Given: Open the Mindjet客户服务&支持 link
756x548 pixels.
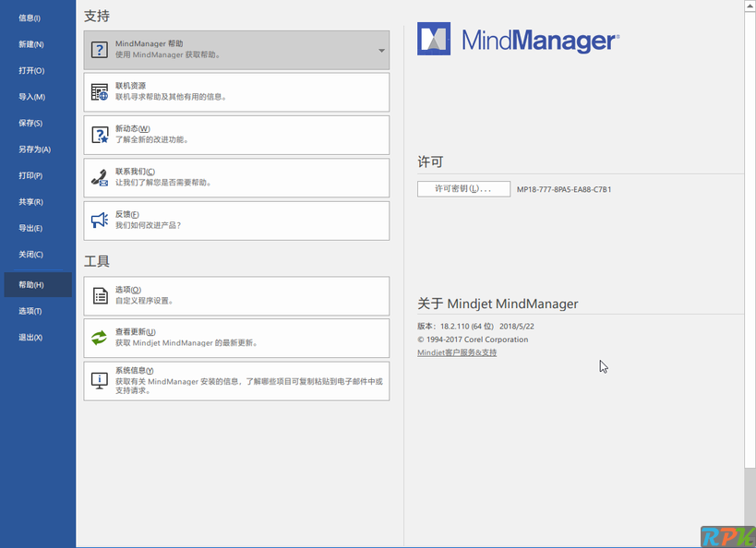Looking at the screenshot, I should click(x=457, y=352).
